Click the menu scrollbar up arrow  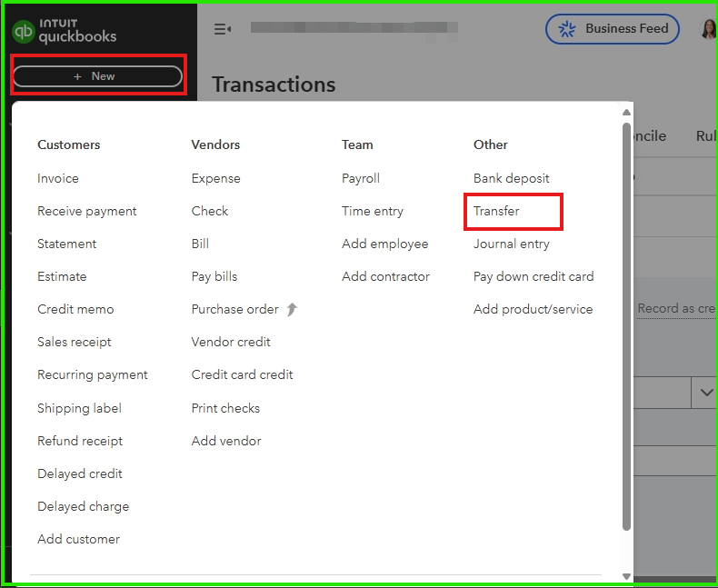627,112
